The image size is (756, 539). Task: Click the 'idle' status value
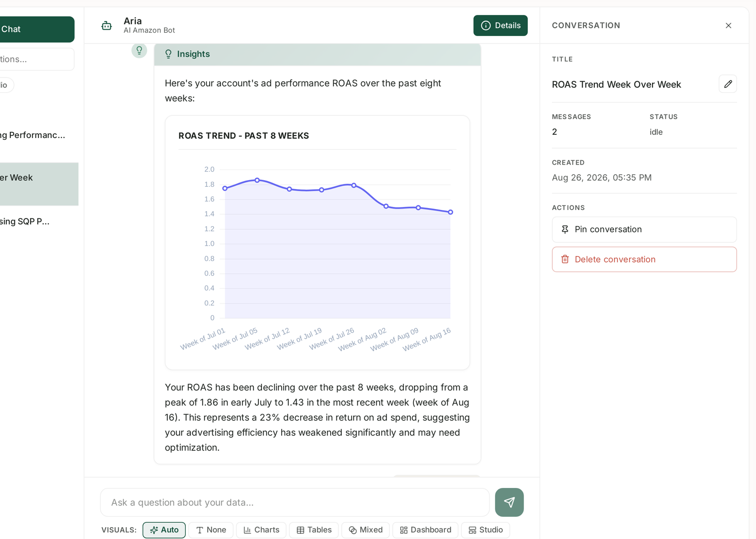click(x=656, y=132)
